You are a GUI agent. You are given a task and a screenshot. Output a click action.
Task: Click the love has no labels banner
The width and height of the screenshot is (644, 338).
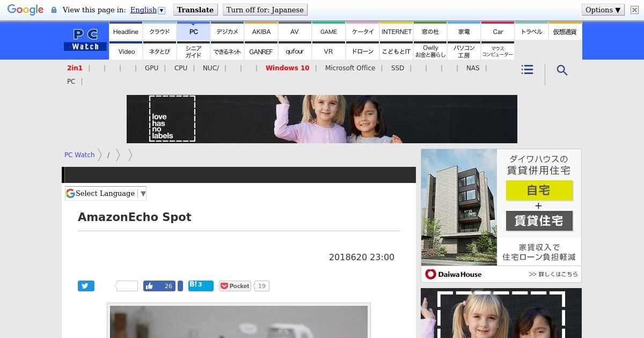[x=322, y=119]
